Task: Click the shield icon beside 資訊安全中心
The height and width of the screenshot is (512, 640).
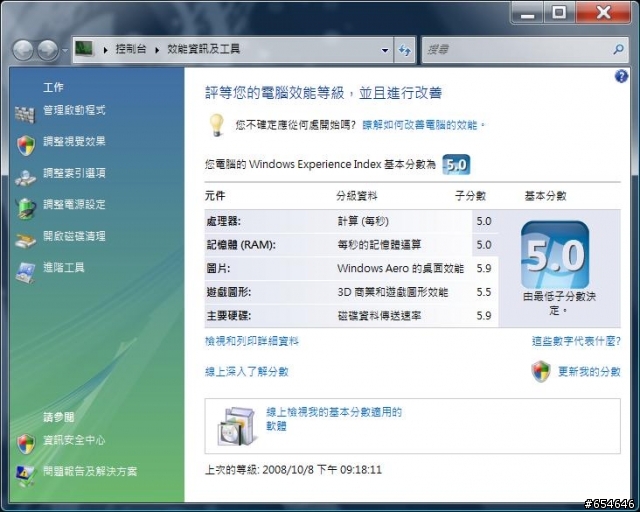Action: coord(26,444)
